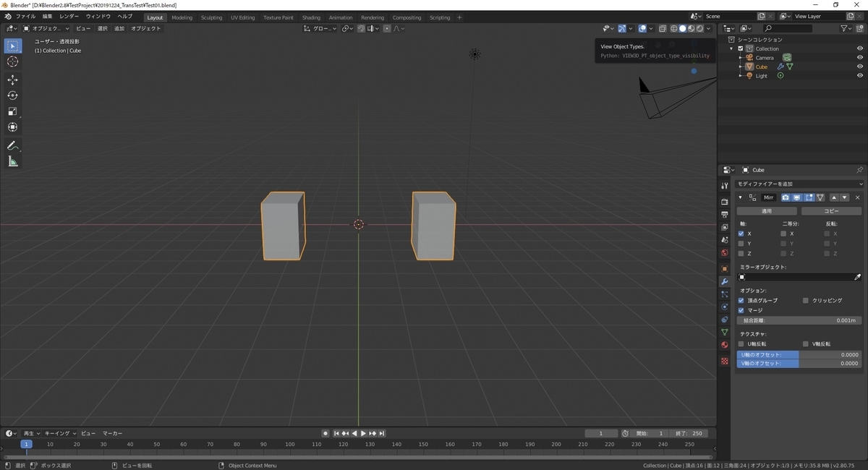
Task: Open the Scene properties tab
Action: (x=725, y=240)
